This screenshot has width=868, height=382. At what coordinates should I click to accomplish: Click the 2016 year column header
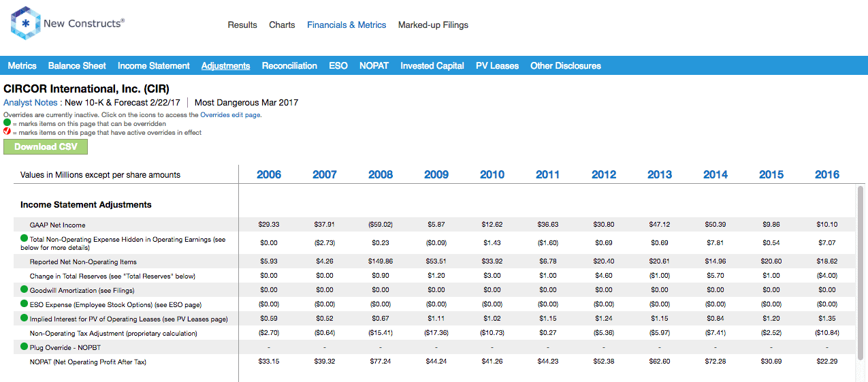pos(827,175)
